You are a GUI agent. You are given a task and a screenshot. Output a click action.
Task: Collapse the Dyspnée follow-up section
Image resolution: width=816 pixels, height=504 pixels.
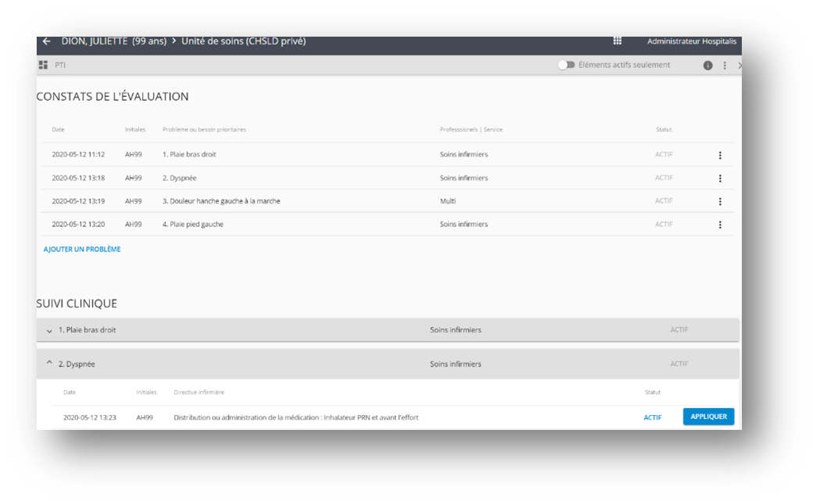tap(49, 364)
